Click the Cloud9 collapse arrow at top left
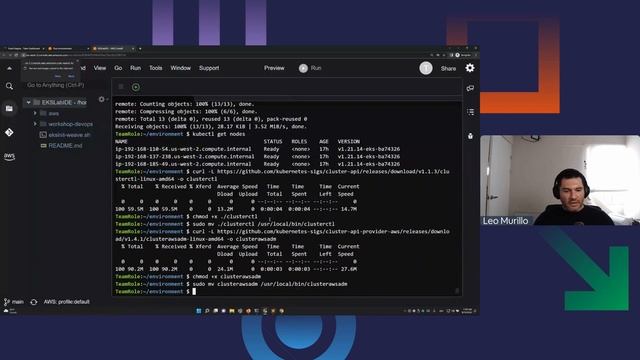Viewport: 640px width, 360px height. [x=9, y=68]
